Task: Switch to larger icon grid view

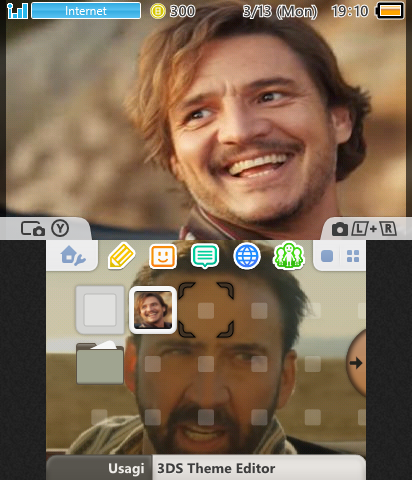Action: pyautogui.click(x=327, y=257)
